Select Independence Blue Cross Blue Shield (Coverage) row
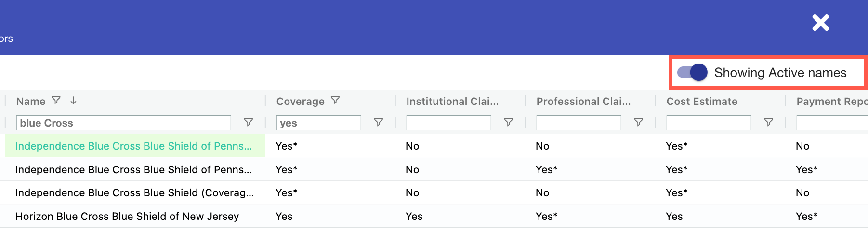 [x=134, y=193]
